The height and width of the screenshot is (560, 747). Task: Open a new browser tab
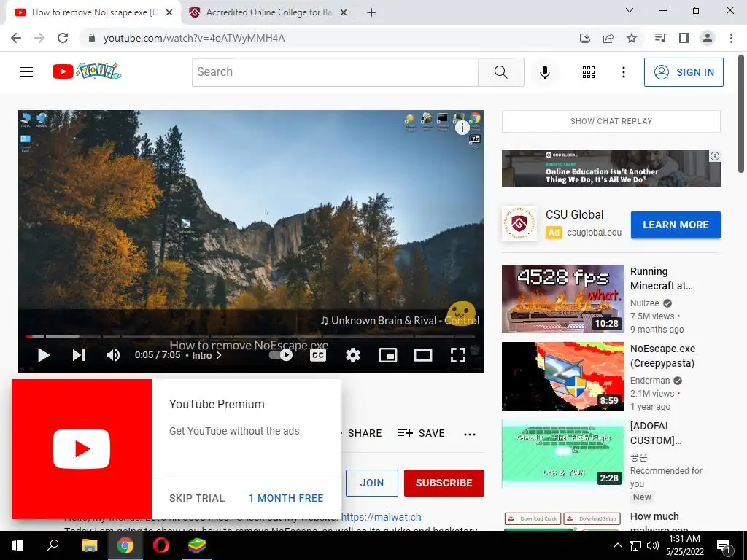click(x=371, y=13)
